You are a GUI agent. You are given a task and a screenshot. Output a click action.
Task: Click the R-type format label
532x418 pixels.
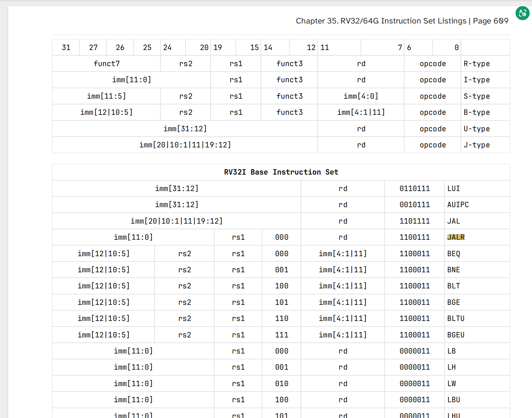click(477, 63)
